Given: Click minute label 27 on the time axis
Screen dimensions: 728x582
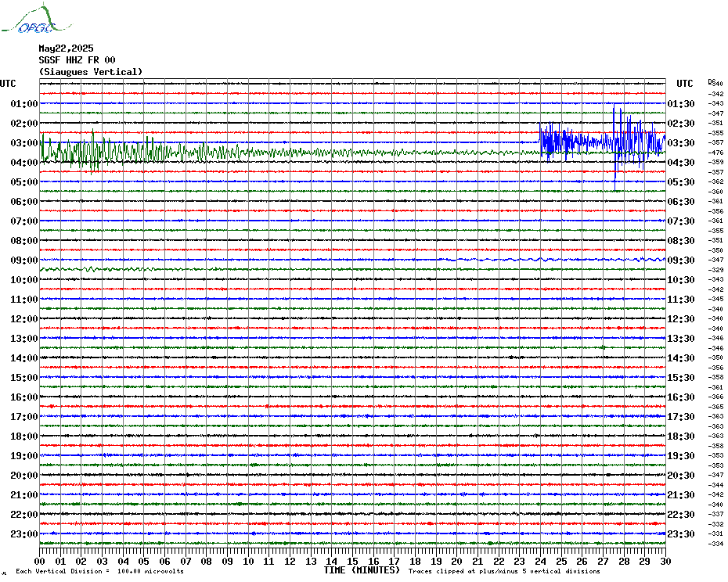Looking at the screenshot, I should coord(603,561).
